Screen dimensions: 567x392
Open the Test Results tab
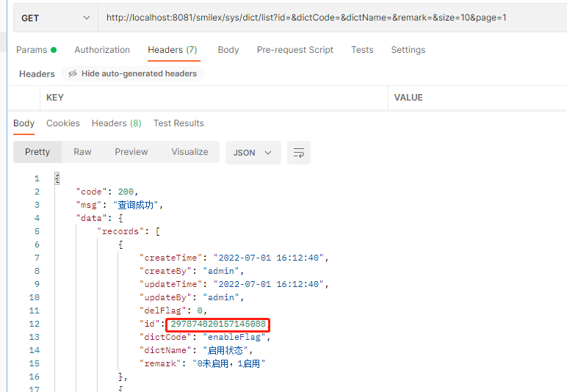click(178, 123)
